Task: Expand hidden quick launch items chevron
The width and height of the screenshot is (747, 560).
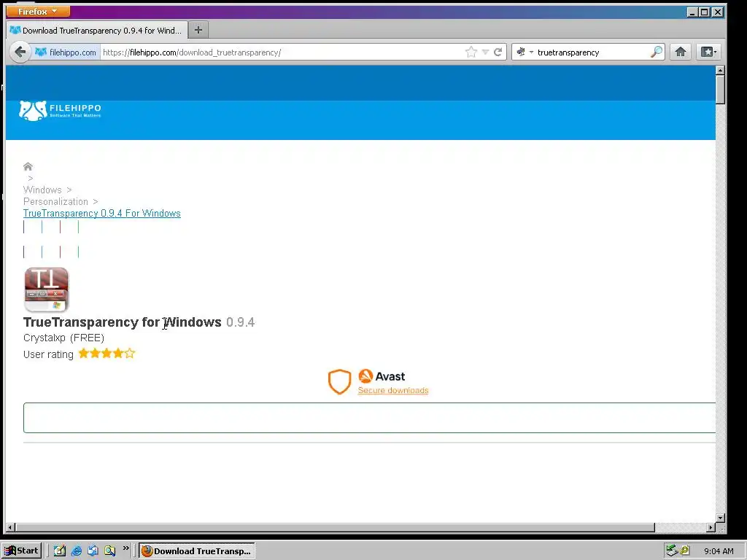Action: pyautogui.click(x=125, y=548)
